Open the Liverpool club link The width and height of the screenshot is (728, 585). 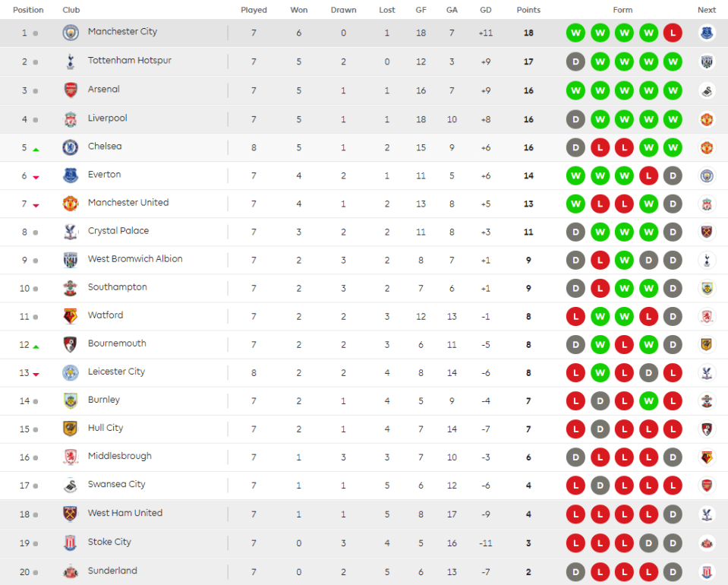pyautogui.click(x=108, y=118)
